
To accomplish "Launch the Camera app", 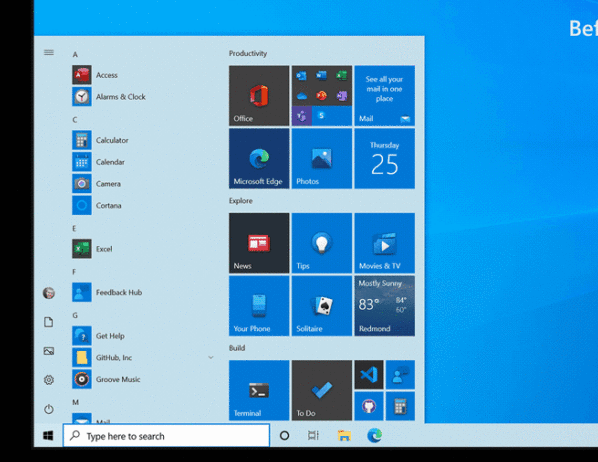I will (143, 184).
